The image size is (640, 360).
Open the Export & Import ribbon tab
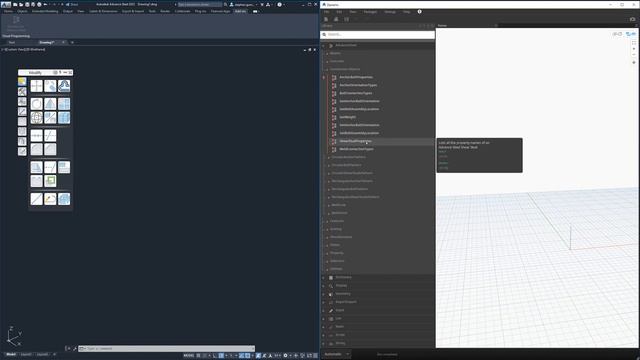tap(133, 11)
